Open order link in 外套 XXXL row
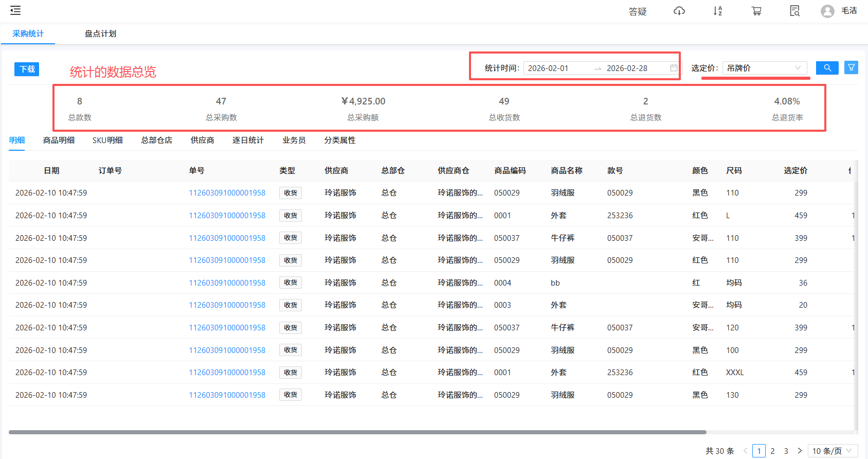868x459 pixels. tap(227, 373)
